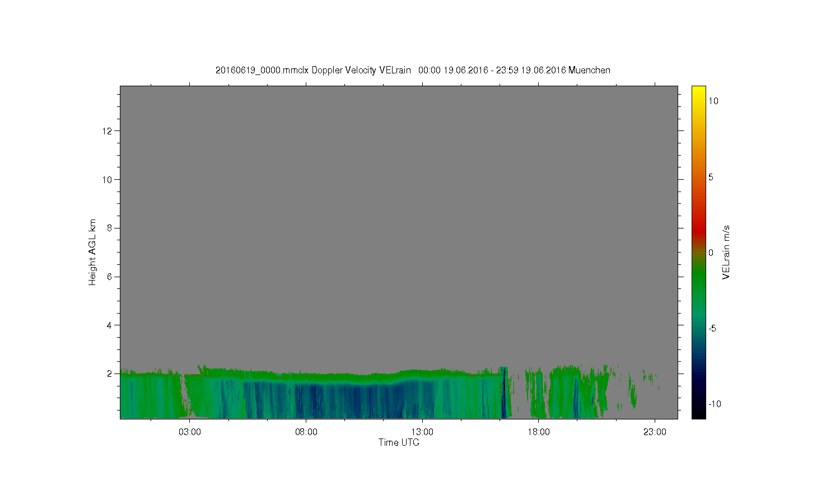
Task: Click the '03:00' time tick label
Action: [190, 432]
